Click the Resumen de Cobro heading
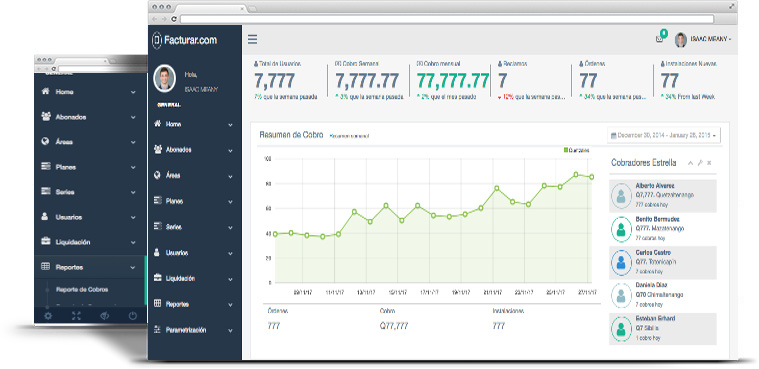The height and width of the screenshot is (369, 759). [291, 135]
